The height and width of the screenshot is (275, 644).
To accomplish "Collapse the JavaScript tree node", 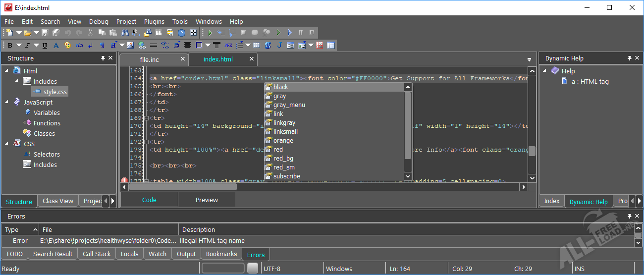I will point(7,102).
